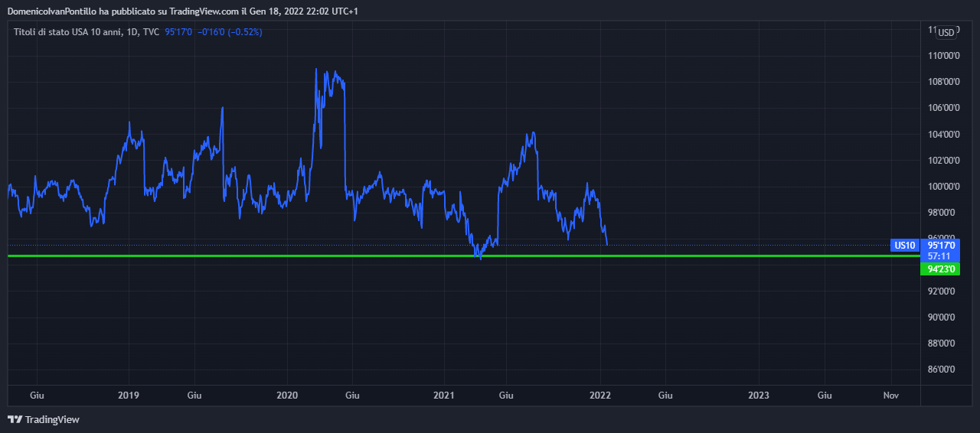The height and width of the screenshot is (433, 980).
Task: Click the 110'00'0 price axis label
Action: click(x=943, y=56)
